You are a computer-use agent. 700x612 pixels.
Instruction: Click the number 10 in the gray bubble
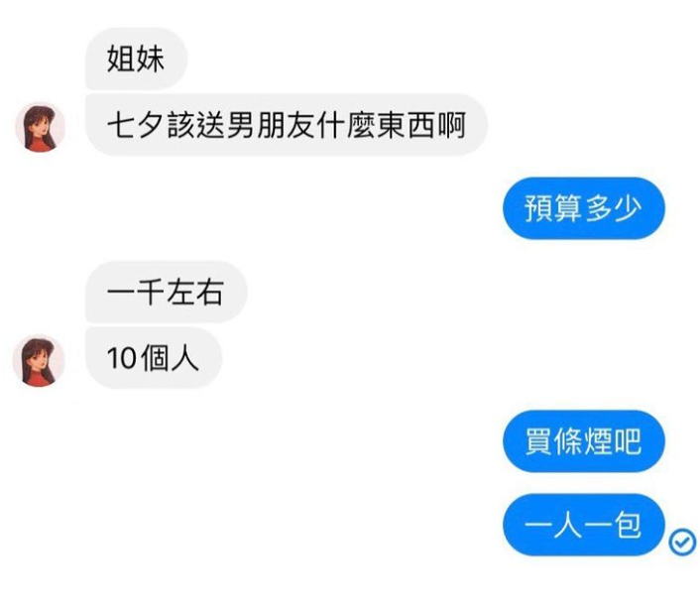point(121,358)
